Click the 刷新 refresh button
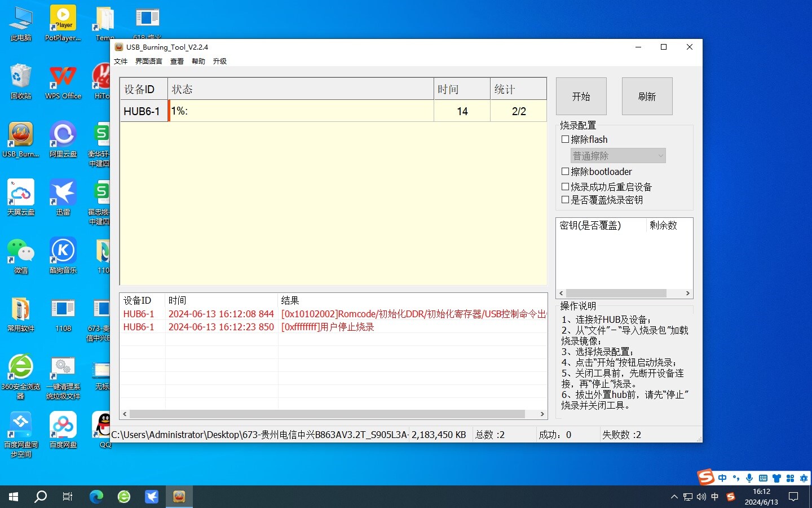This screenshot has height=508, width=812. click(647, 97)
